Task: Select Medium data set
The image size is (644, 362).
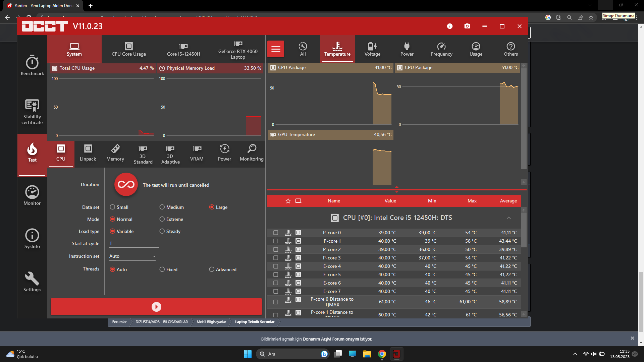Action: 171,207
